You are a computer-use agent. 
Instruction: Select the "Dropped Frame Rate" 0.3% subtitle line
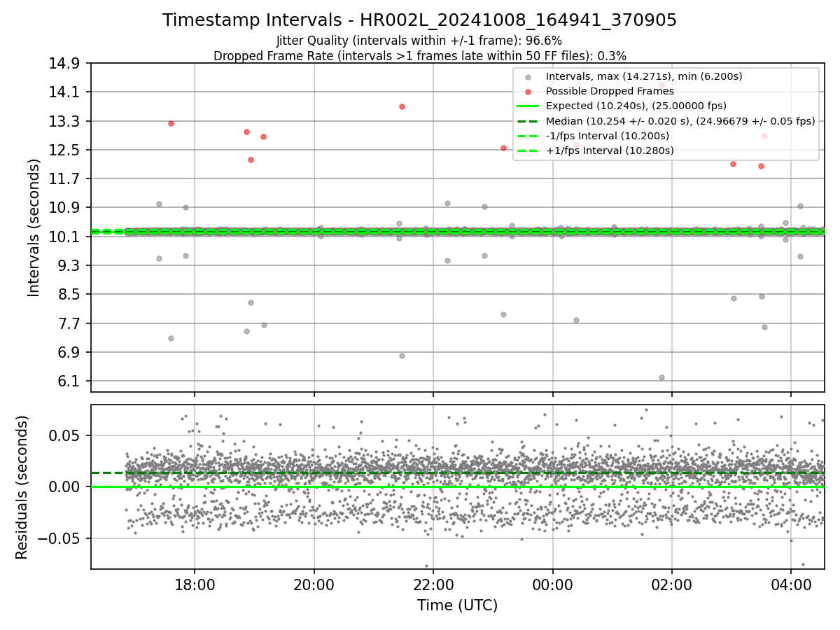click(419, 55)
